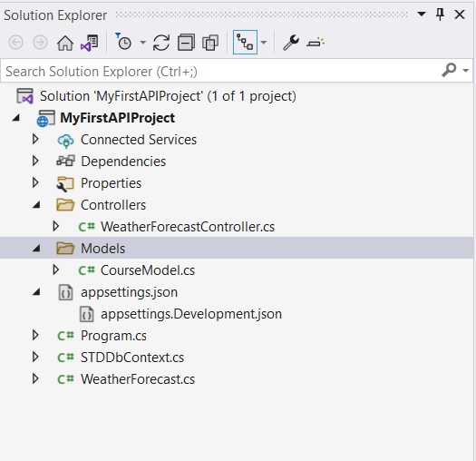Click the Show All Files icon

(x=210, y=43)
